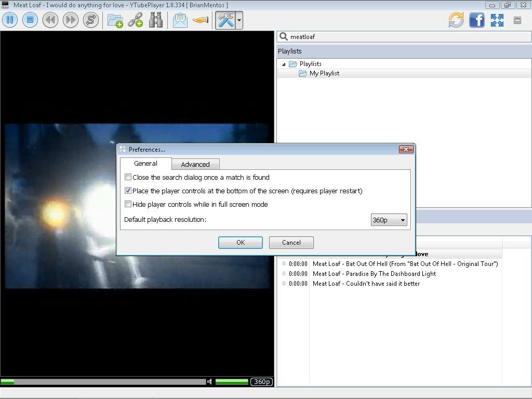532x399 pixels.
Task: Select Paradise By The Dashboard Light track
Action: 374,274
